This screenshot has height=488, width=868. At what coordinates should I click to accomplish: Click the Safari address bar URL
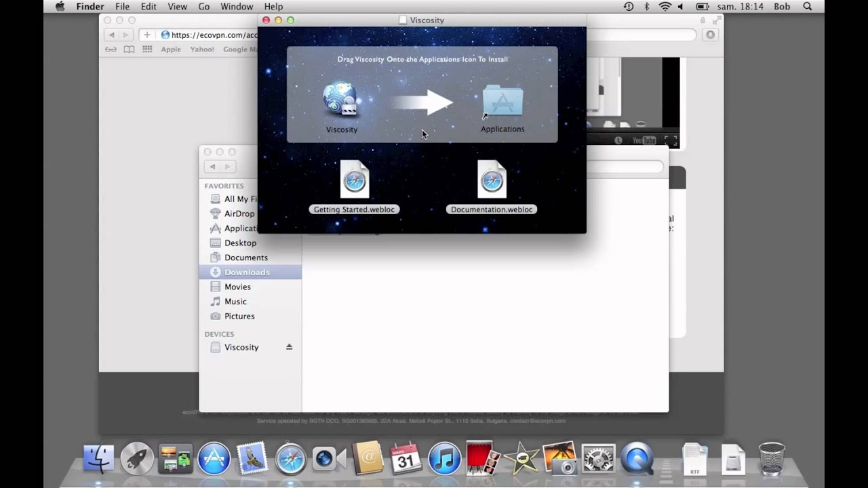tap(214, 35)
